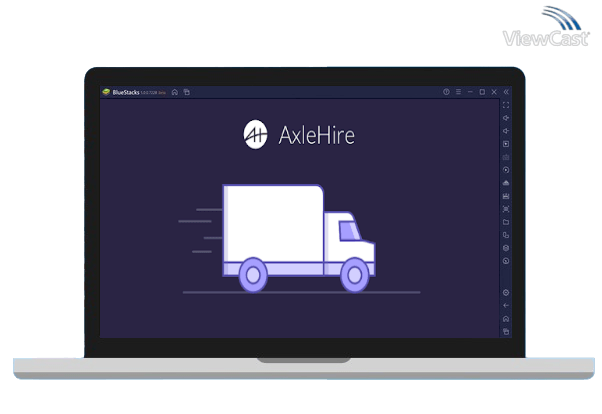
Task: Click the square play-button sidebar icon
Action: click(506, 144)
